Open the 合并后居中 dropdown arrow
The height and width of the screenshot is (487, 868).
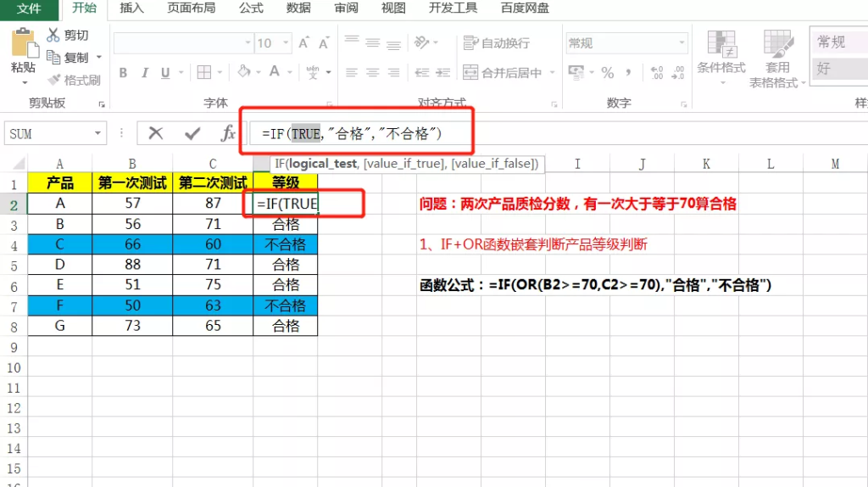pyautogui.click(x=552, y=73)
